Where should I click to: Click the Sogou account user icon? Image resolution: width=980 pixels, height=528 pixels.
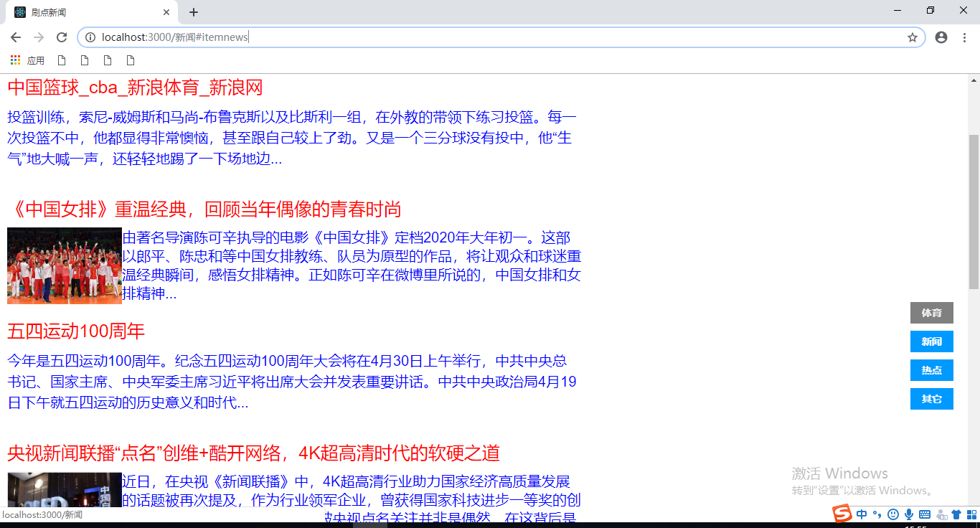point(941,514)
